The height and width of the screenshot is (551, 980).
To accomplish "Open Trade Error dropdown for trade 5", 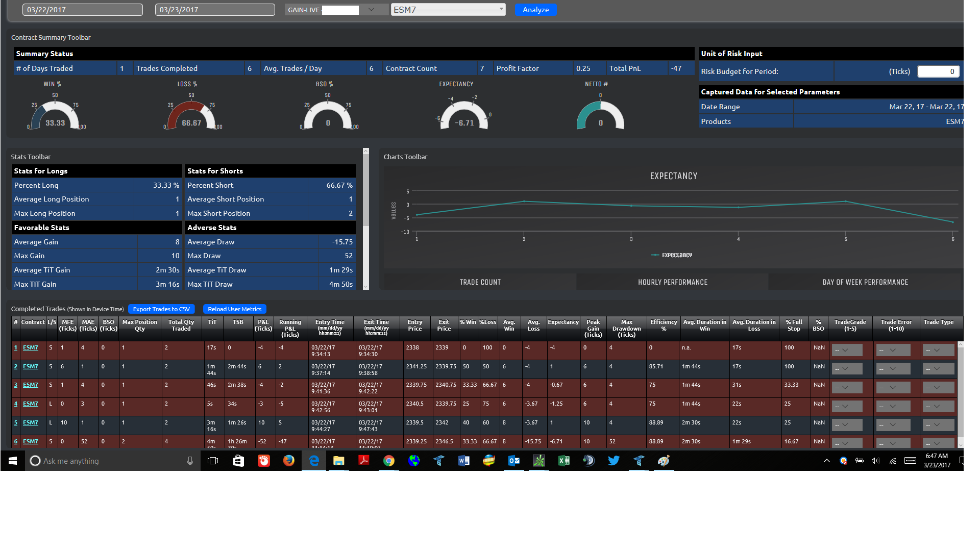I will (x=893, y=424).
